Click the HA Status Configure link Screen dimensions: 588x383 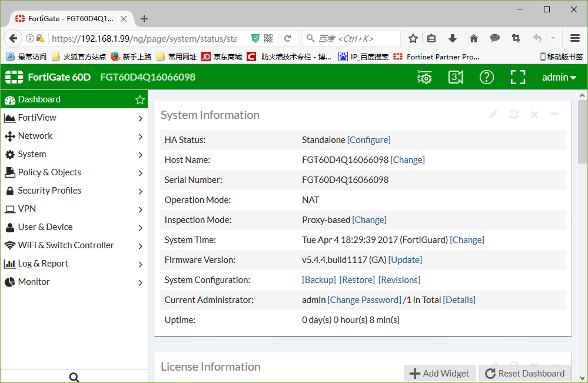[369, 140]
